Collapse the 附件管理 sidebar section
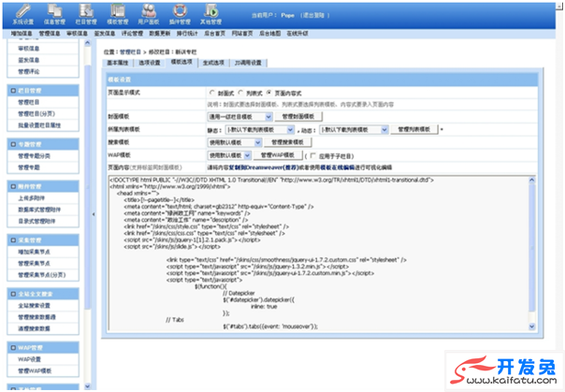The height and width of the screenshot is (392, 565). click(13, 186)
